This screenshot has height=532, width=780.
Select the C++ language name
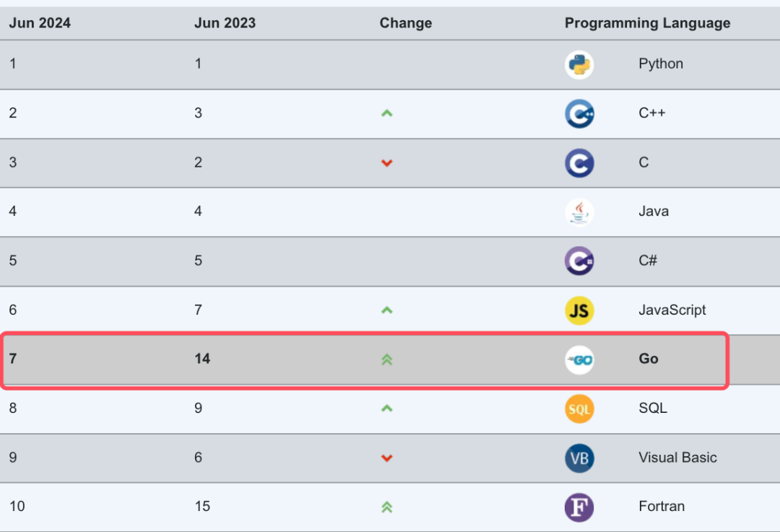pos(651,113)
